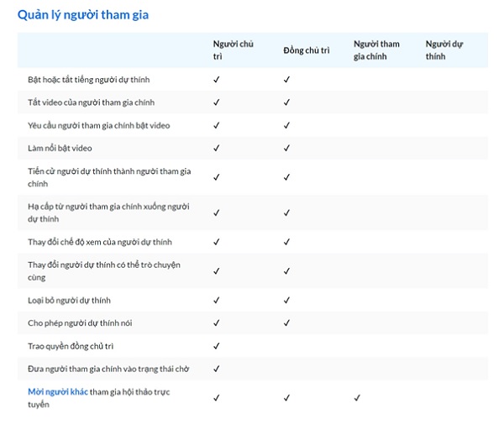Image resolution: width=504 pixels, height=430 pixels.
Task: Click co-host checkmark for "Thay đổi chế độ xem"
Action: 286,242
